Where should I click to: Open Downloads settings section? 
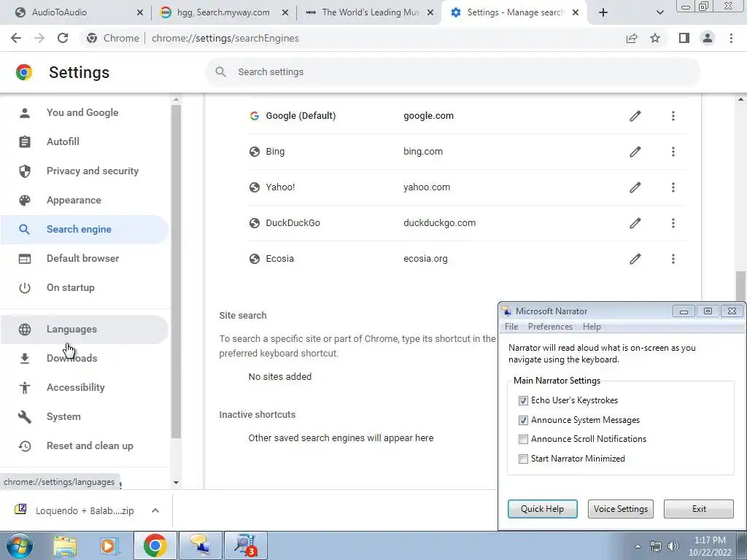pos(85,359)
